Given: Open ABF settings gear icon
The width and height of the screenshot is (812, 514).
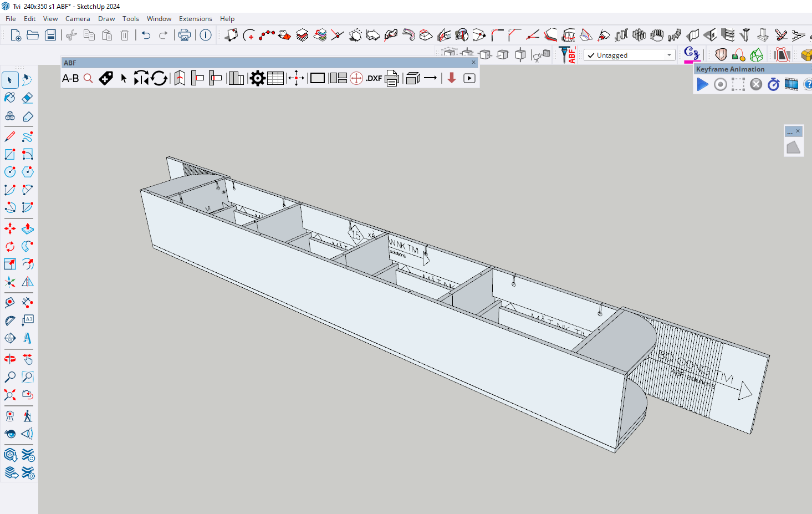Looking at the screenshot, I should point(257,78).
